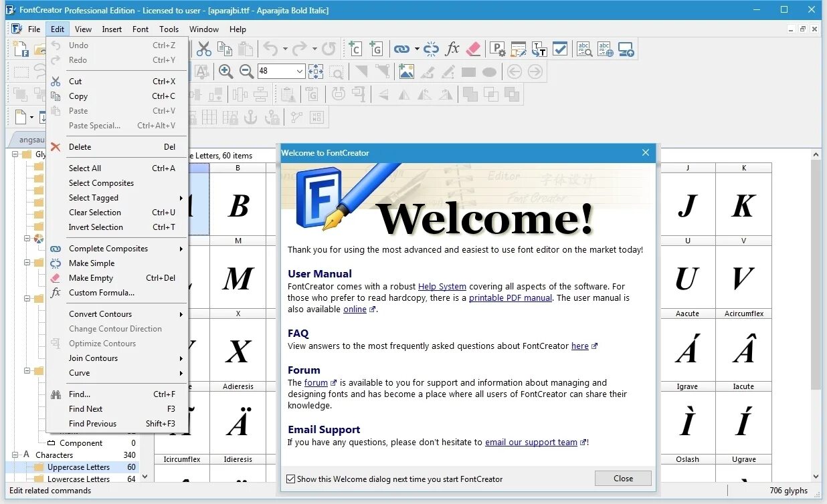Click the Close button in Welcome dialog
This screenshot has width=827, height=504.
[x=623, y=478]
